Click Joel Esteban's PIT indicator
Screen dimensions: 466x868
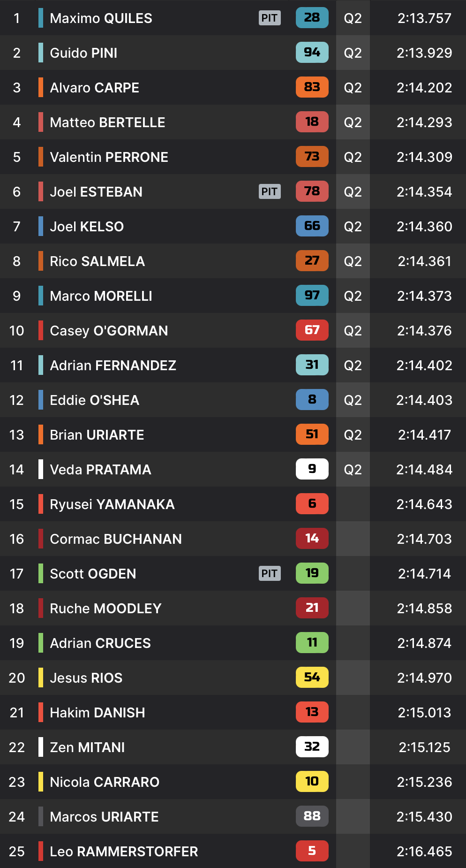coord(270,192)
